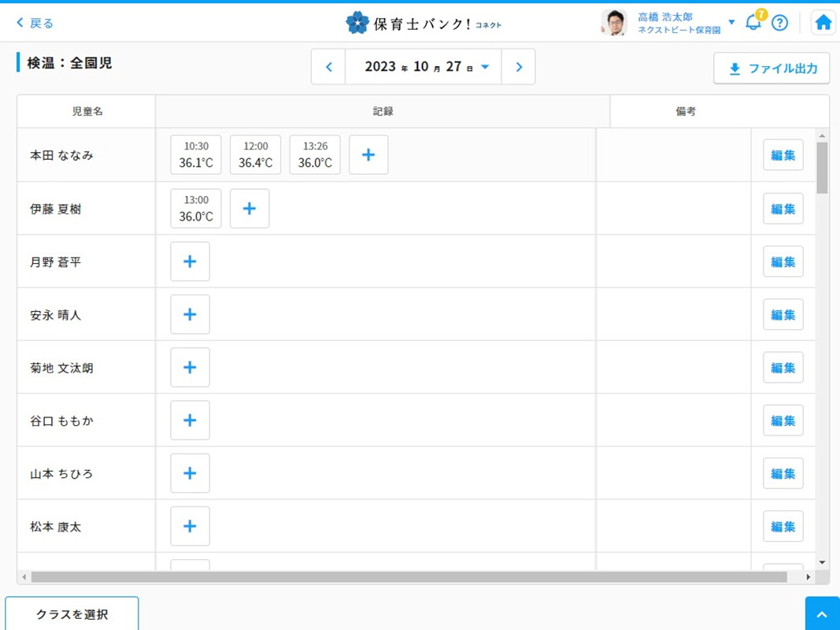This screenshot has width=840, height=630.
Task: Click the horizontal scrollbar right arrow
Action: 808,577
